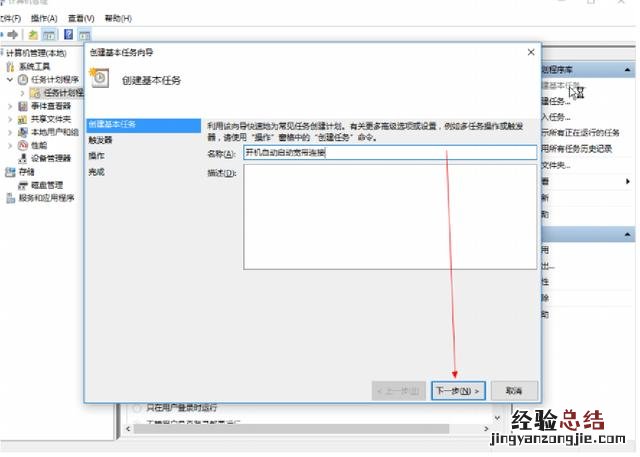640x457 pixels.
Task: Click 新建文件夹... in the actions pane
Action: [556, 165]
